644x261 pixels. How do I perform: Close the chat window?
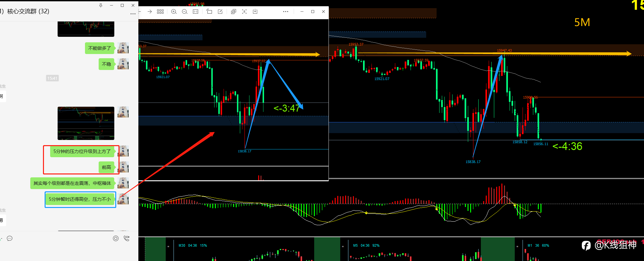[133, 6]
